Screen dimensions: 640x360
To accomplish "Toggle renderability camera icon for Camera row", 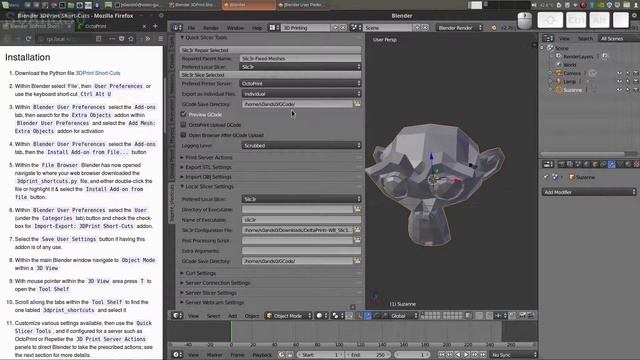I will tap(636, 73).
